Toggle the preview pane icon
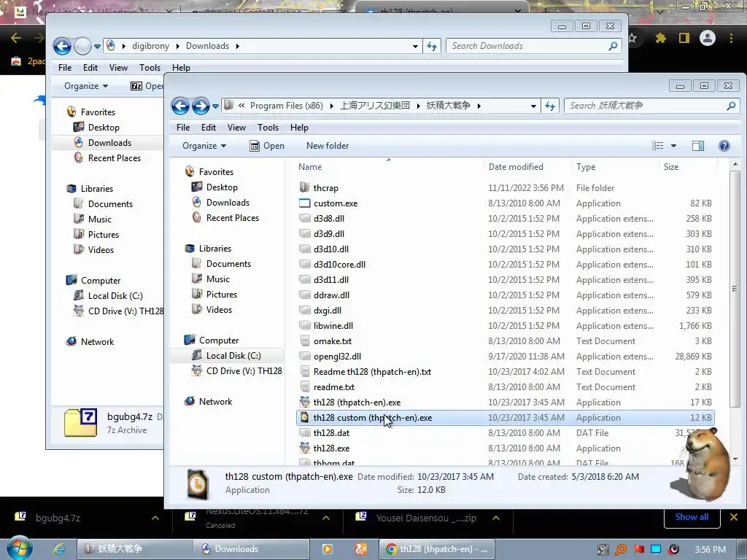 (x=698, y=146)
